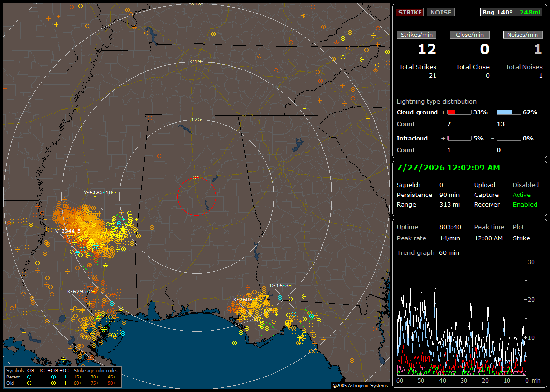Image resolution: width=550 pixels, height=392 pixels.
Task: Click the Noises/min header
Action: coord(522,35)
